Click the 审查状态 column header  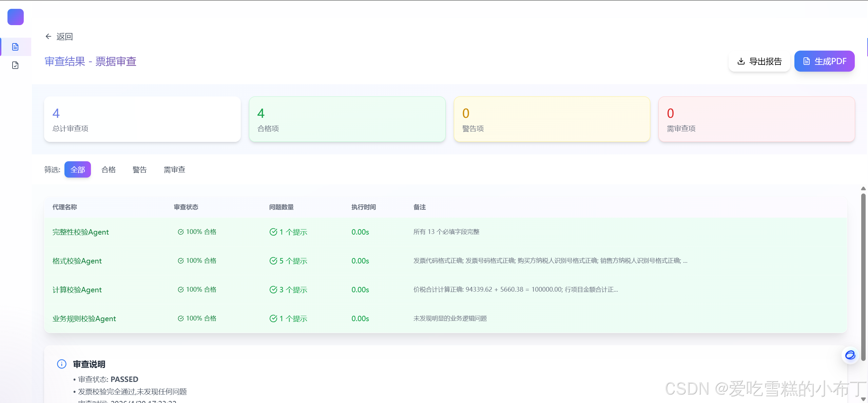186,207
